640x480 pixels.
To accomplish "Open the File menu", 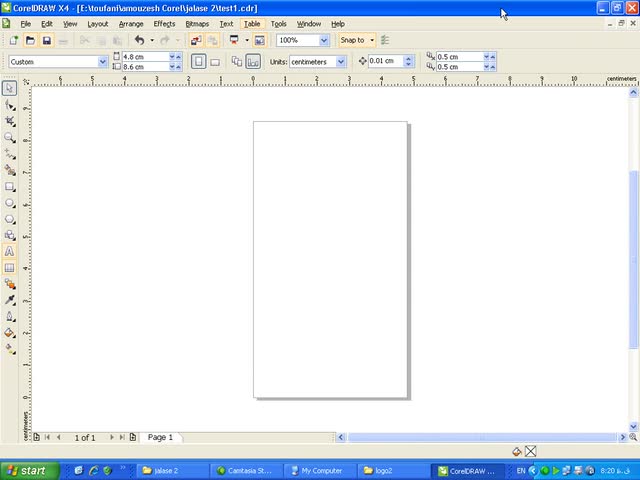I will 25,24.
